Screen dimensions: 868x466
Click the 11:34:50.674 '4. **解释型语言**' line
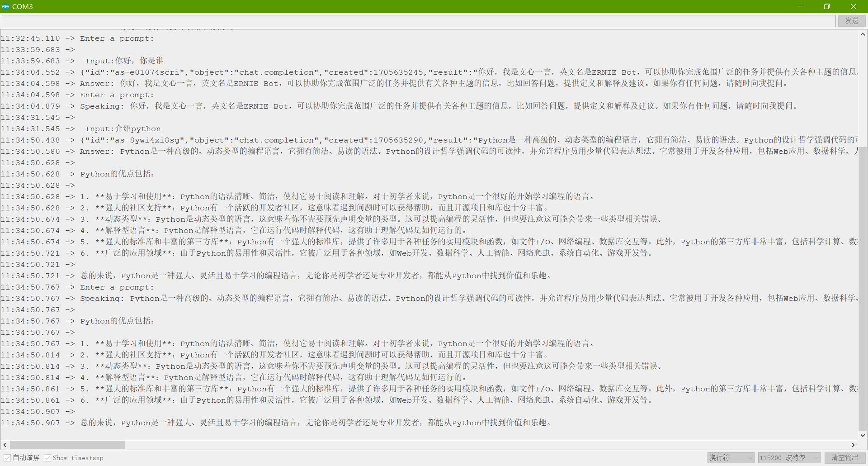(235, 231)
